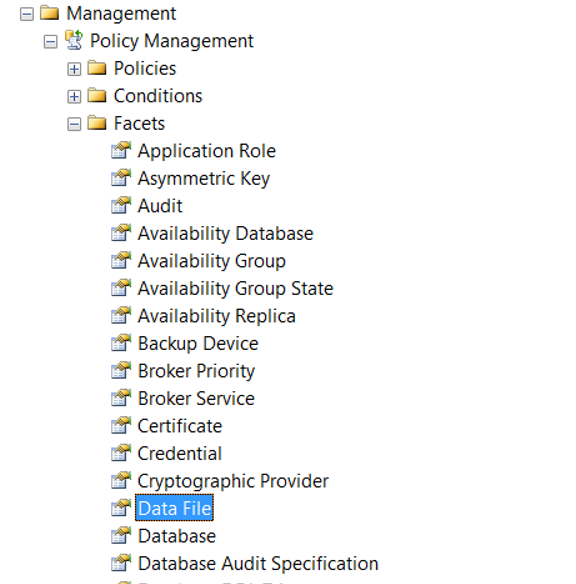Expand the Policies folder

click(x=74, y=69)
